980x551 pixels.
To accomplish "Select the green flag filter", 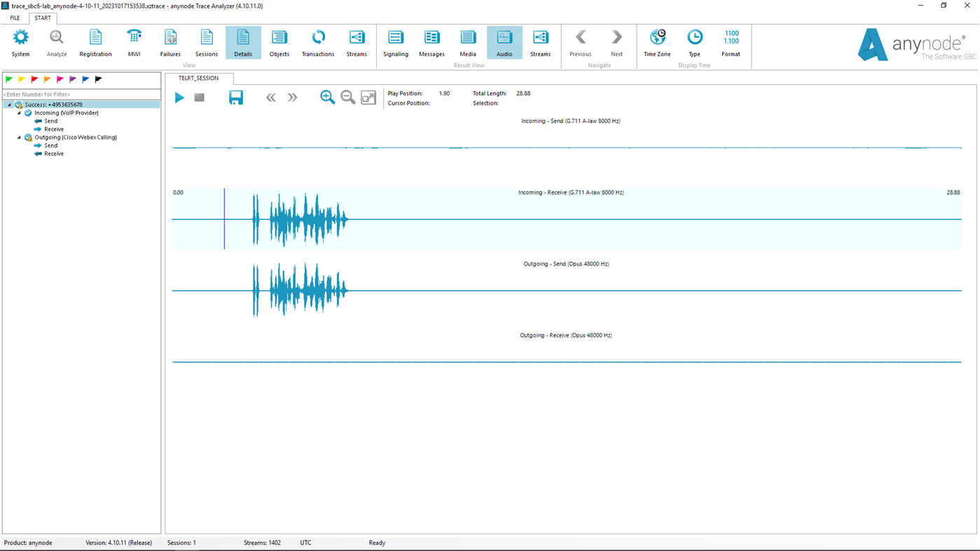I will [x=8, y=78].
